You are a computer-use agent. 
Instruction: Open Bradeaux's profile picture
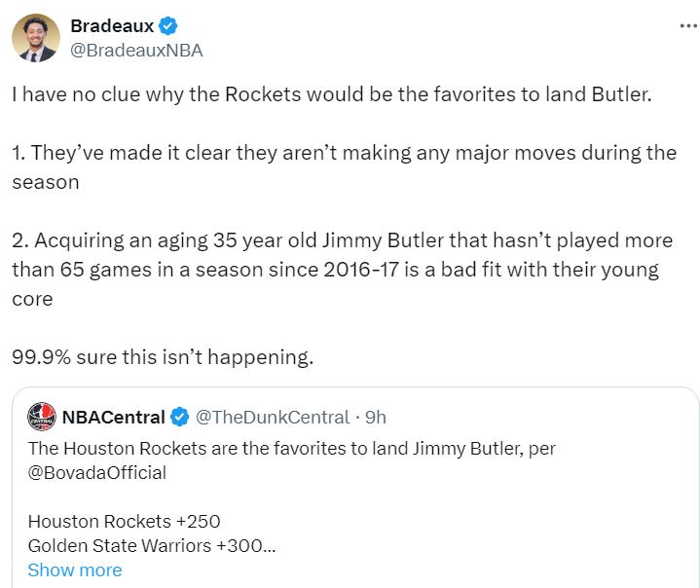(38, 39)
